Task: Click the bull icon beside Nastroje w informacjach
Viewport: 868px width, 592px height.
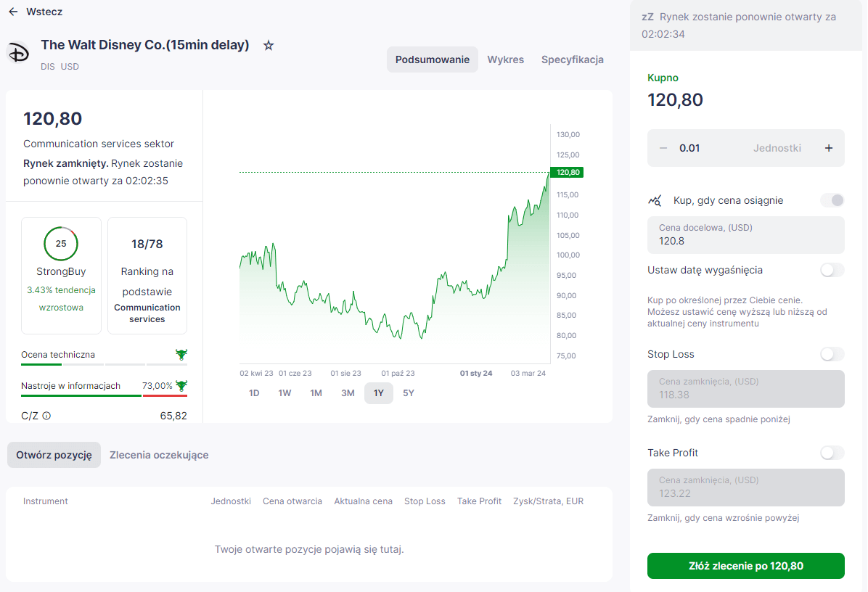Action: (x=181, y=386)
